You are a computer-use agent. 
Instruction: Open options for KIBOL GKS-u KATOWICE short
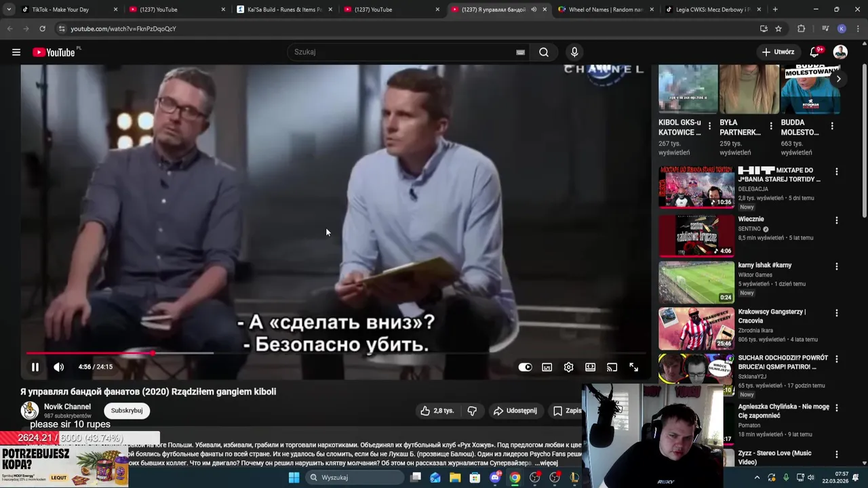[709, 126]
